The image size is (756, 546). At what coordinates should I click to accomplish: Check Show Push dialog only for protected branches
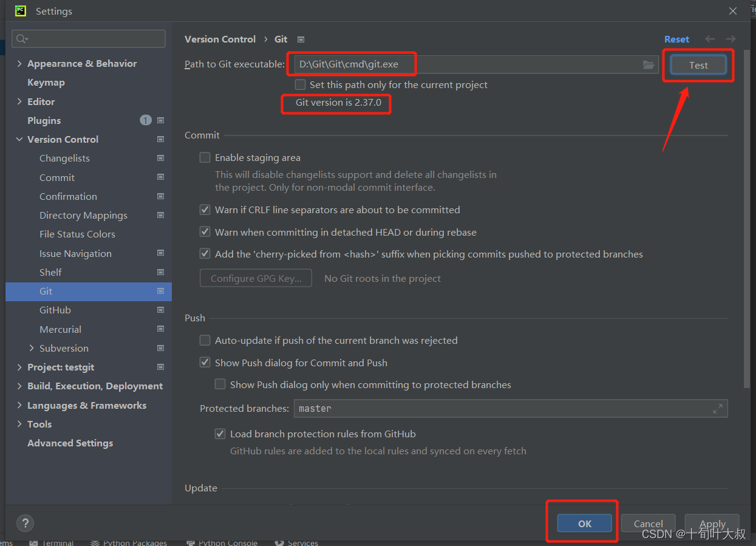coord(220,384)
